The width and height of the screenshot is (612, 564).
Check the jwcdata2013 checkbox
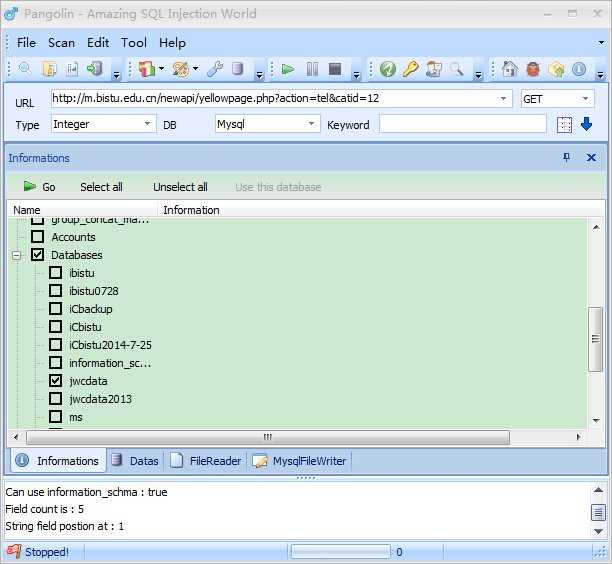pyautogui.click(x=55, y=398)
